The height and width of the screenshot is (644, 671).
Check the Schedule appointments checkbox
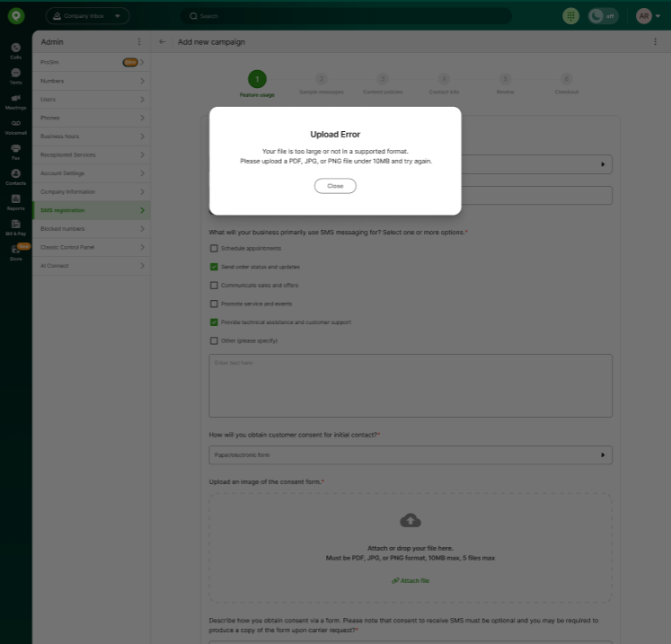[214, 248]
